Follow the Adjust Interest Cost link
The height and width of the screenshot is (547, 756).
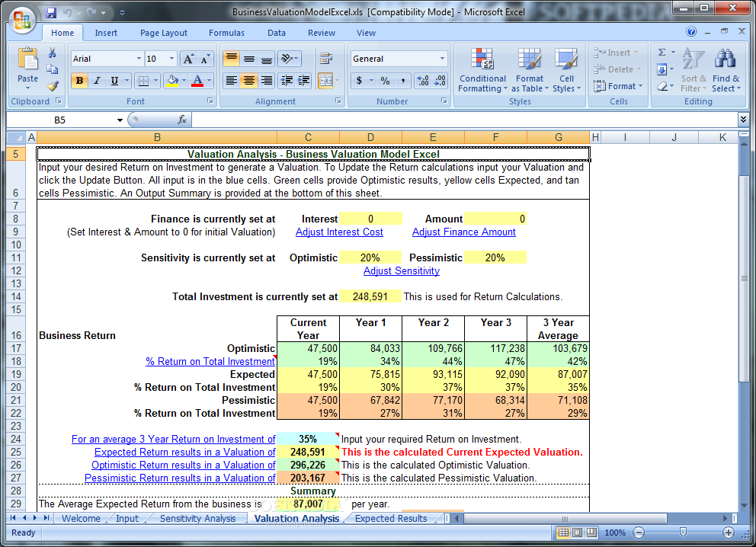339,232
